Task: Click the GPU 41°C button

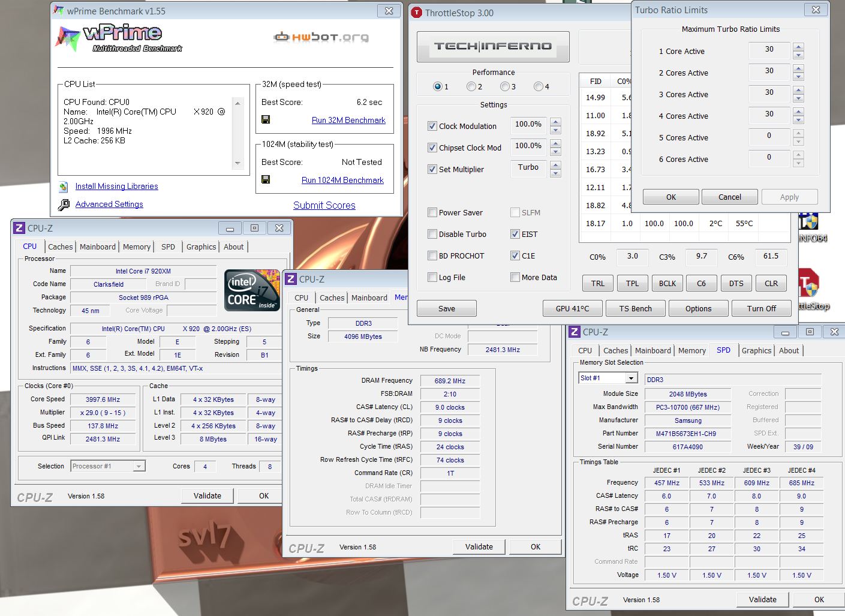Action: click(573, 308)
